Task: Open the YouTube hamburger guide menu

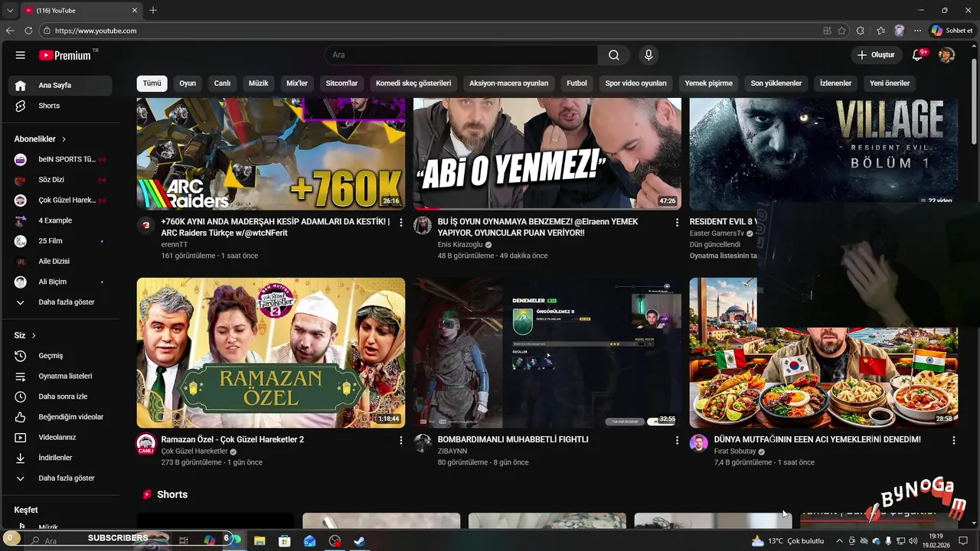Action: click(21, 55)
